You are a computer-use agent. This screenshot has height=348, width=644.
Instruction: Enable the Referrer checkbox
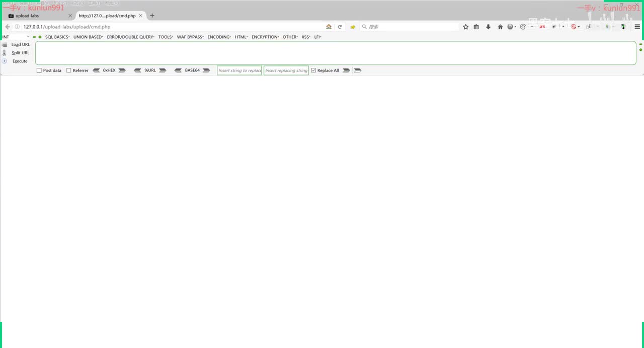(x=69, y=70)
